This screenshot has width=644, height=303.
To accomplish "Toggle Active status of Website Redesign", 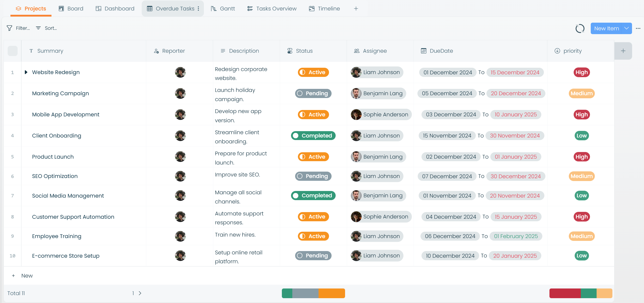I will click(313, 72).
